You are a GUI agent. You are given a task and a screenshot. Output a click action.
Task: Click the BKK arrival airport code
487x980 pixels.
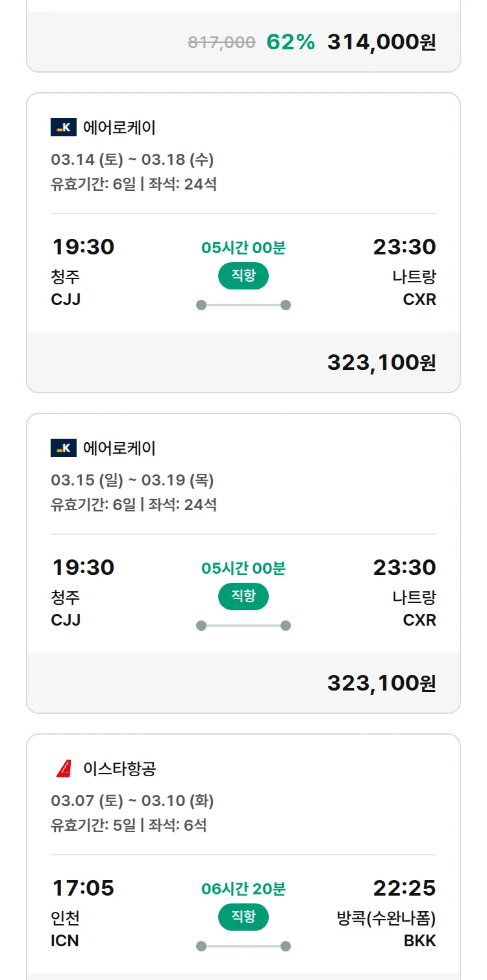(419, 940)
